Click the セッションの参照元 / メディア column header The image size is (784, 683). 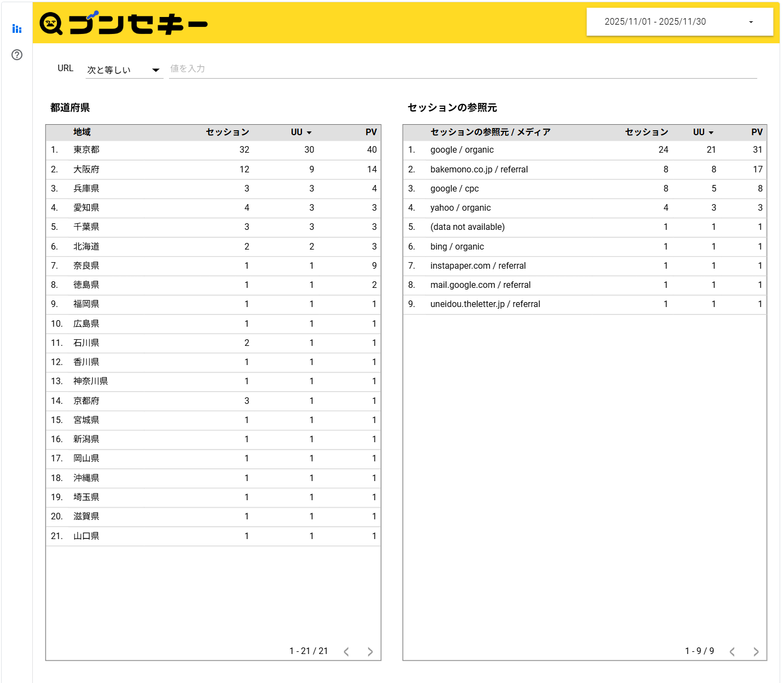(x=490, y=132)
